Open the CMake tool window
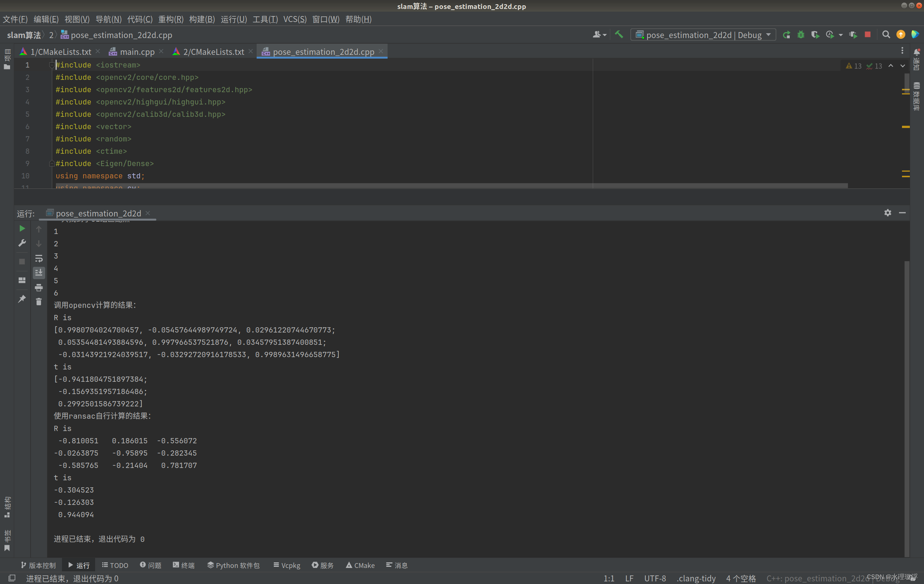The image size is (924, 584). [x=360, y=565]
